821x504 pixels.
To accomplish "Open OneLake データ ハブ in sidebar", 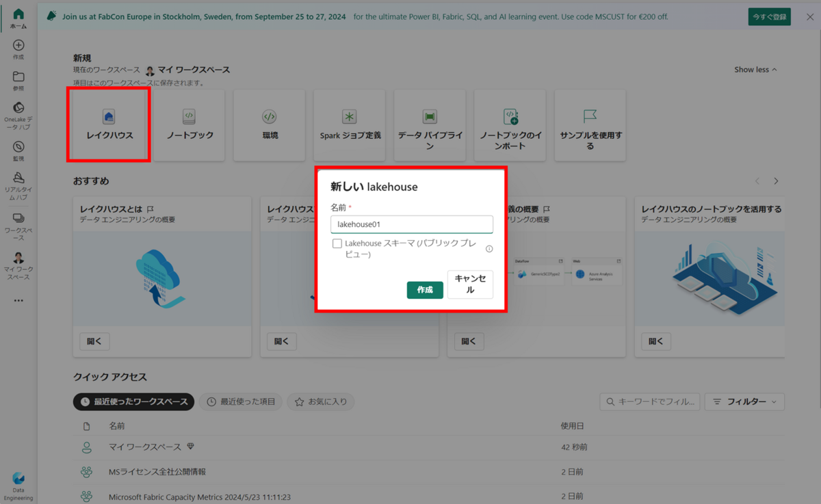I will pyautogui.click(x=18, y=116).
